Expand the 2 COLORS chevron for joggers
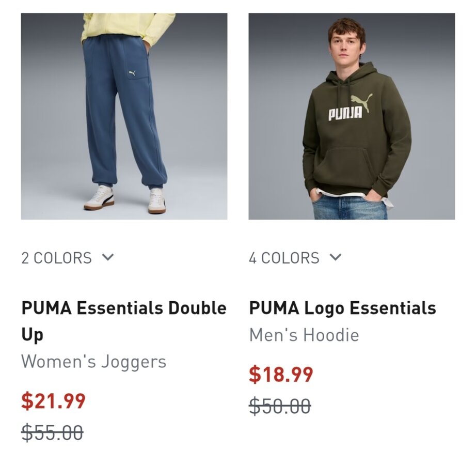476x465 pixels. point(108,257)
